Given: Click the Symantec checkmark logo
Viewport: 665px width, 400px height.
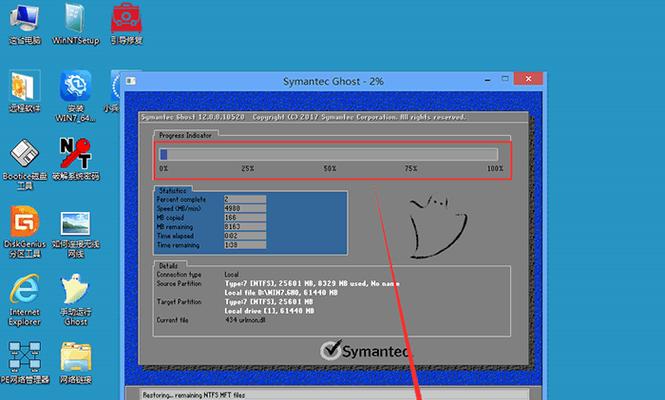Looking at the screenshot, I should (x=330, y=350).
